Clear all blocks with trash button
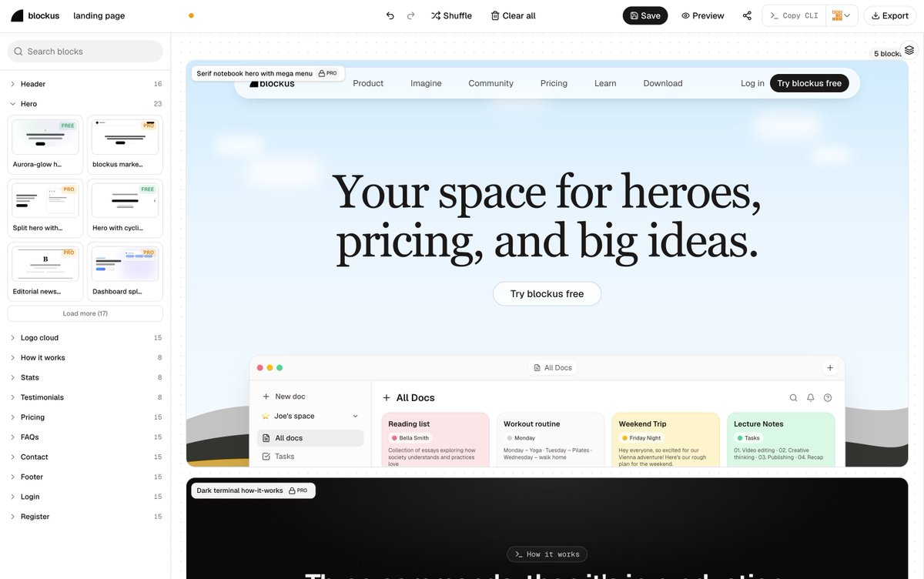Viewport: 924px width, 579px height. click(513, 15)
